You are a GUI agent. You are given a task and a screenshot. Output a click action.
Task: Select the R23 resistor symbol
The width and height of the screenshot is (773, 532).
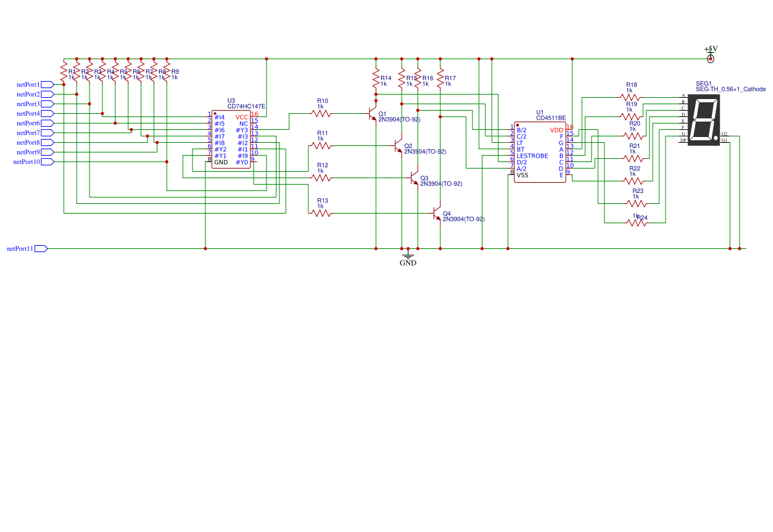click(x=637, y=203)
